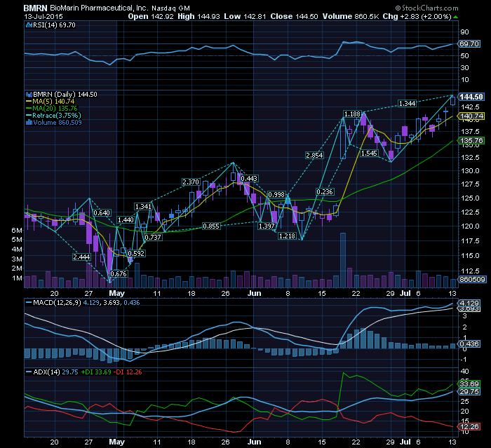The height and width of the screenshot is (448, 491).
Task: Click the 12.26 red -DI tag
Action: [x=469, y=426]
